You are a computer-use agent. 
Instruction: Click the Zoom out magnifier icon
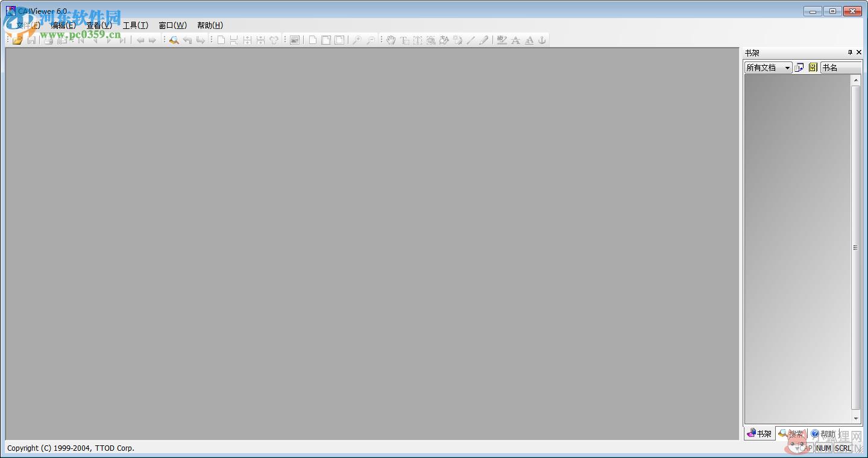tap(371, 40)
